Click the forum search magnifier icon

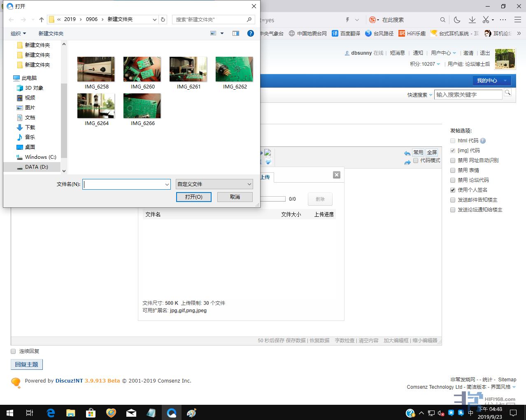[x=507, y=93]
